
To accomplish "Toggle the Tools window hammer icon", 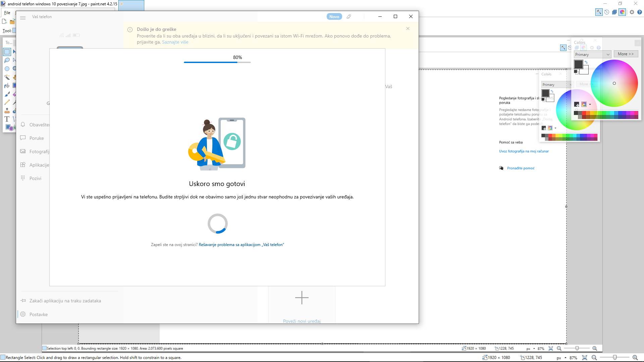I will 599,12.
